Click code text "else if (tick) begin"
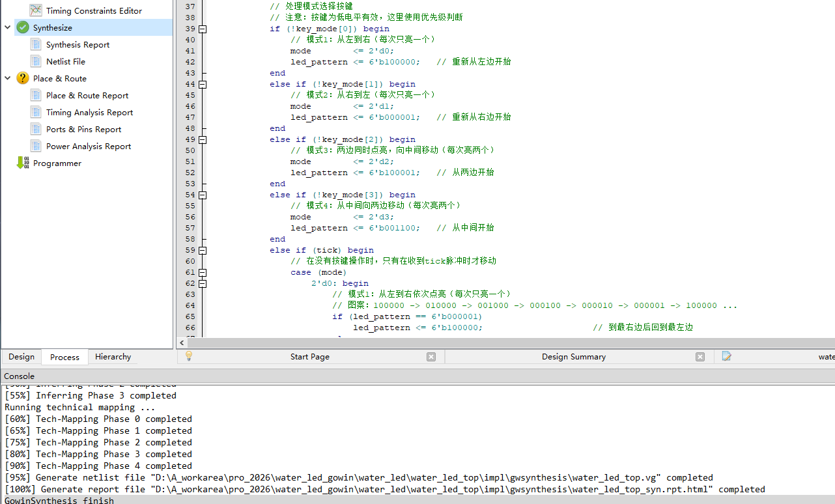Image resolution: width=835 pixels, height=504 pixels. [x=322, y=250]
